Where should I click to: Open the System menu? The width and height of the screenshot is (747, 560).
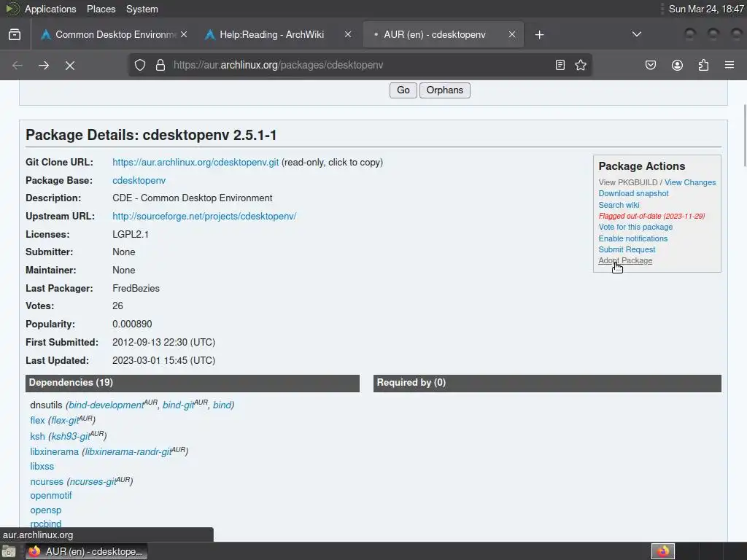(142, 9)
